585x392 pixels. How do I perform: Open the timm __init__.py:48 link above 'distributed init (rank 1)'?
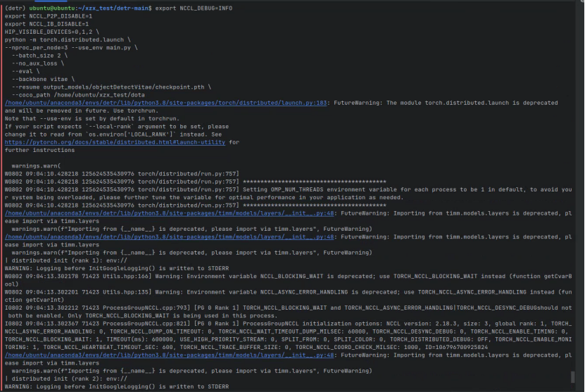click(x=170, y=237)
